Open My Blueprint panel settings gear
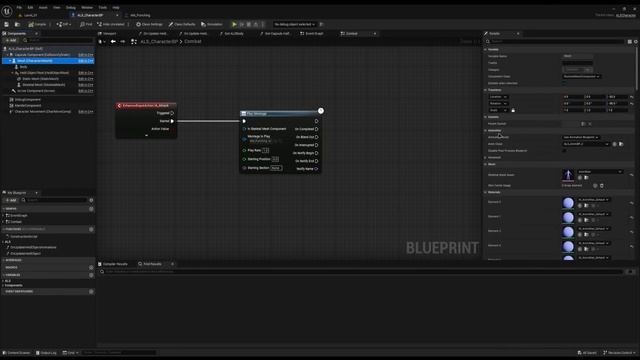The height and width of the screenshot is (360, 640). point(91,200)
